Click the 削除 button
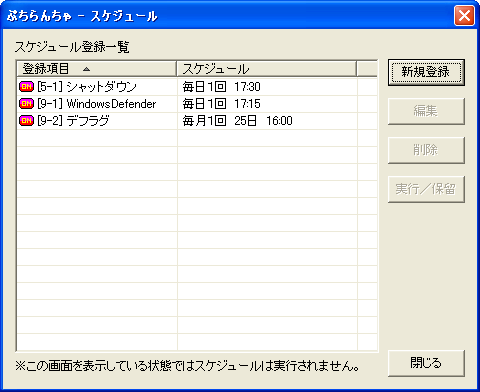Image resolution: width=480 pixels, height=392 pixels. click(426, 150)
